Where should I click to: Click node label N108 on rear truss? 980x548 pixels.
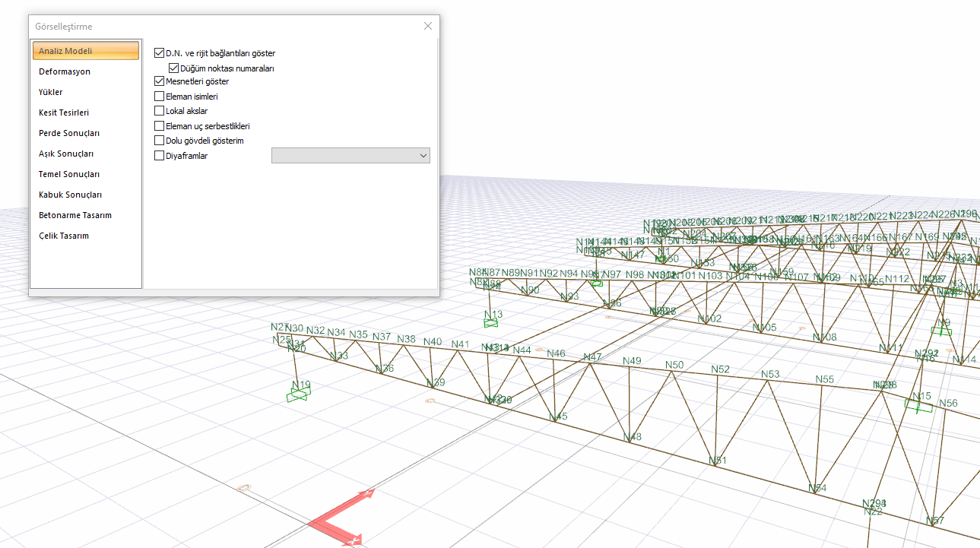click(x=825, y=337)
